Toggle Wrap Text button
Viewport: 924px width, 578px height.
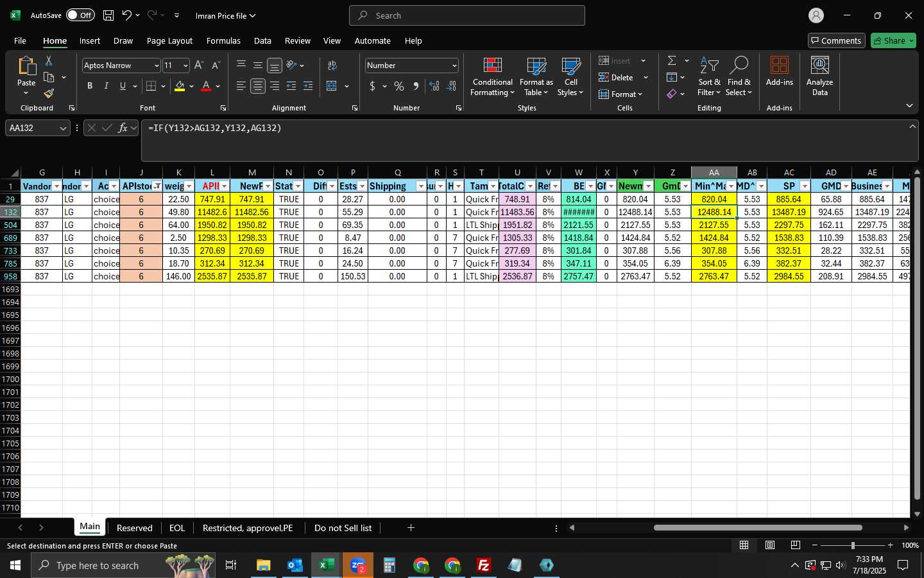(x=332, y=66)
